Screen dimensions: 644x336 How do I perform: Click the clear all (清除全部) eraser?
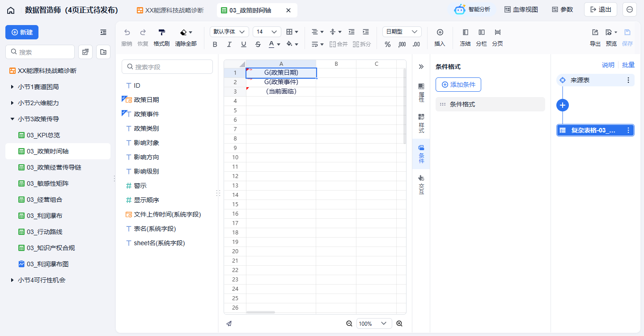[x=183, y=32]
